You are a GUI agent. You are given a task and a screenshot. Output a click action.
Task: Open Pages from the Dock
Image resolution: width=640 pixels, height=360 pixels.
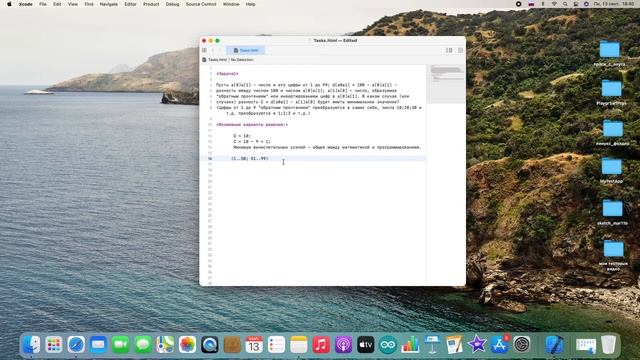[454, 345]
